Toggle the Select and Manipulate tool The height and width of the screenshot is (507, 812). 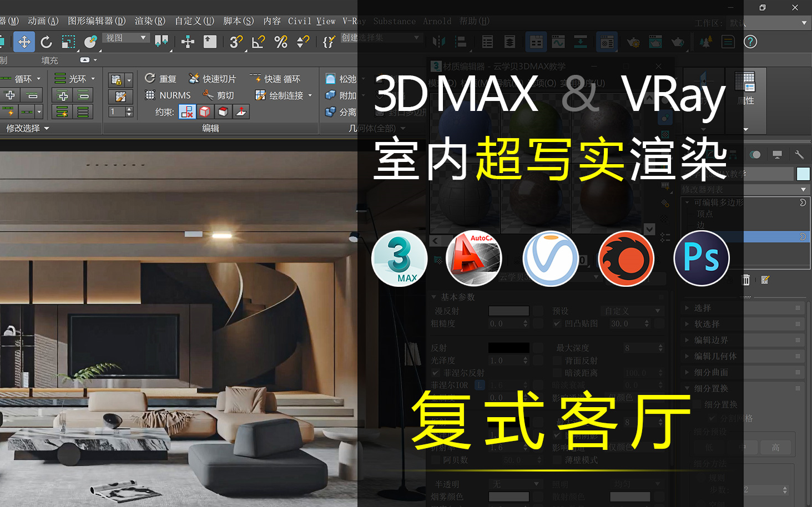(188, 42)
